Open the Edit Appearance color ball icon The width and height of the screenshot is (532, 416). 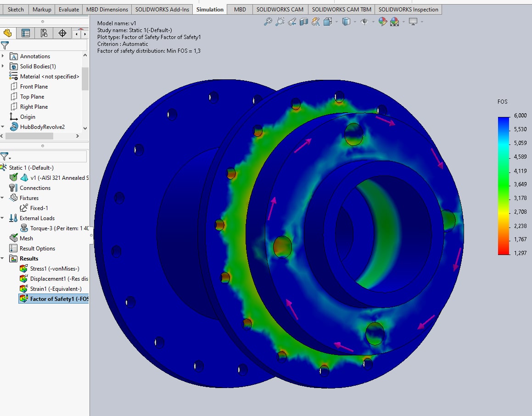coord(382,22)
